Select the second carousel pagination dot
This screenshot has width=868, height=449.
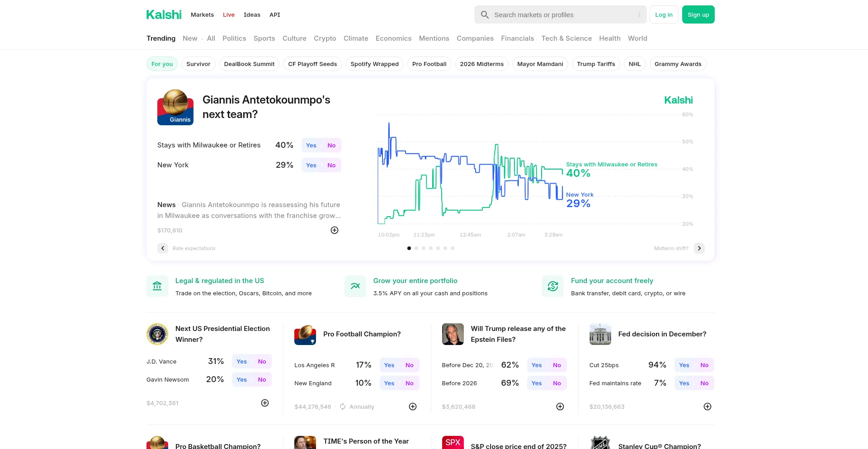tap(416, 248)
